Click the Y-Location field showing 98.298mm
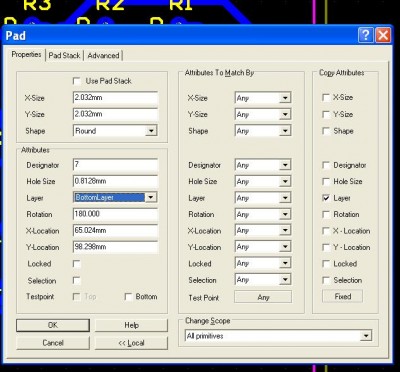Image resolution: width=400 pixels, height=372 pixels. [115, 247]
